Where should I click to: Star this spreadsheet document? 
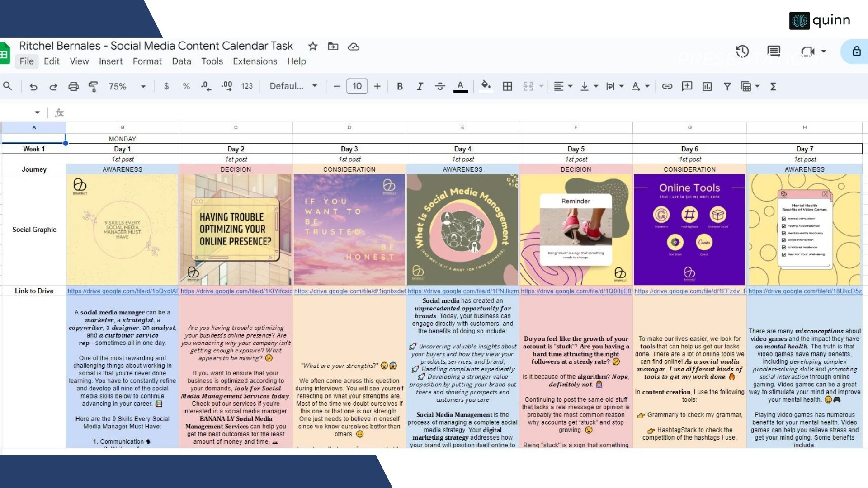[x=312, y=46]
